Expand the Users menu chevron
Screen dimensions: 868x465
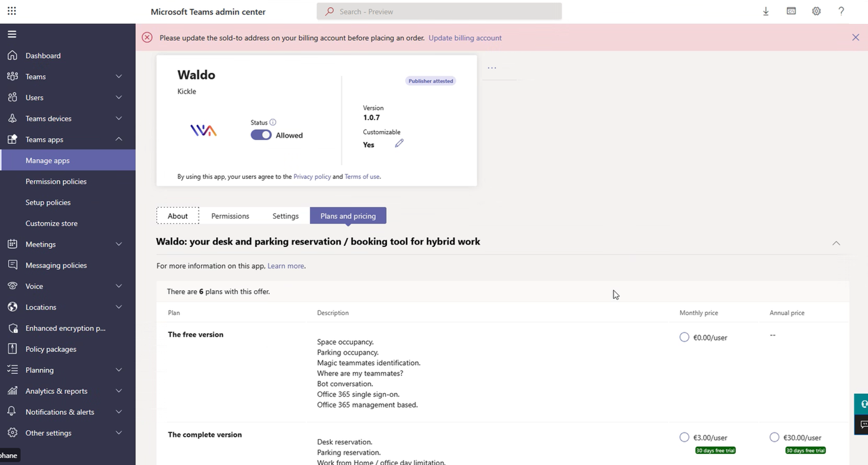tap(119, 97)
